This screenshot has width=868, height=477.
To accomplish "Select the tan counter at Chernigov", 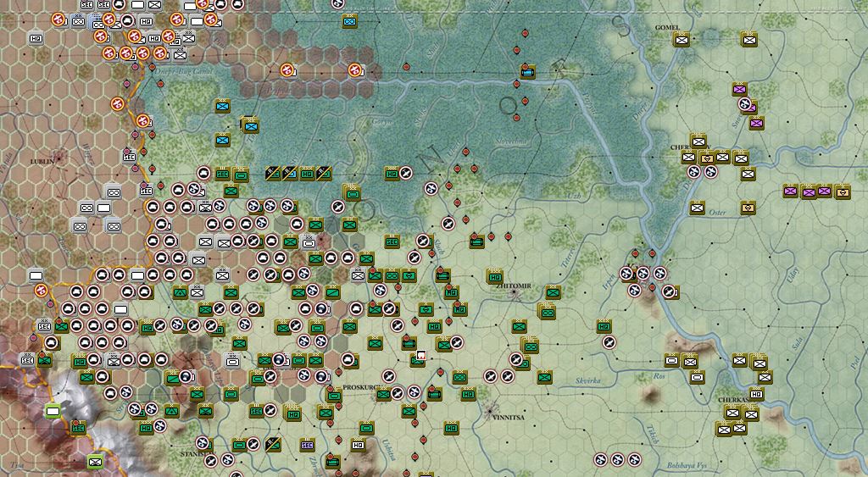I will (706, 158).
